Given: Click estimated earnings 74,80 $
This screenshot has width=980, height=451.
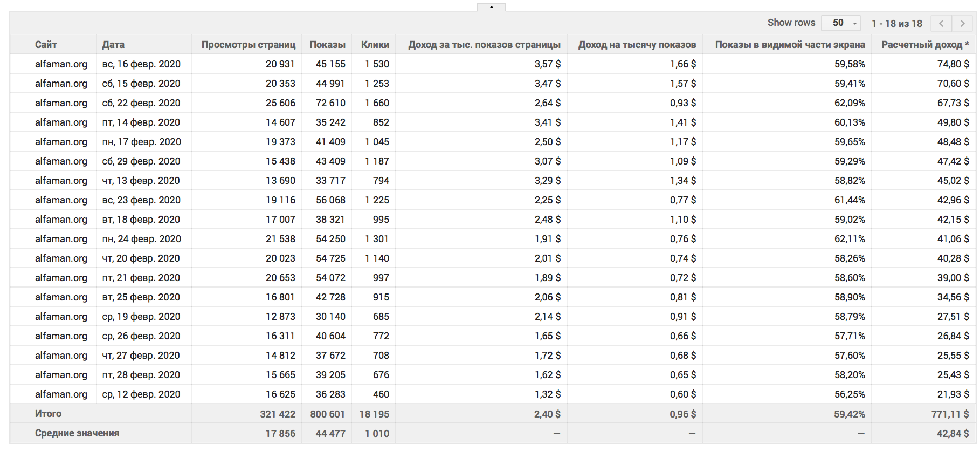Looking at the screenshot, I should [953, 64].
